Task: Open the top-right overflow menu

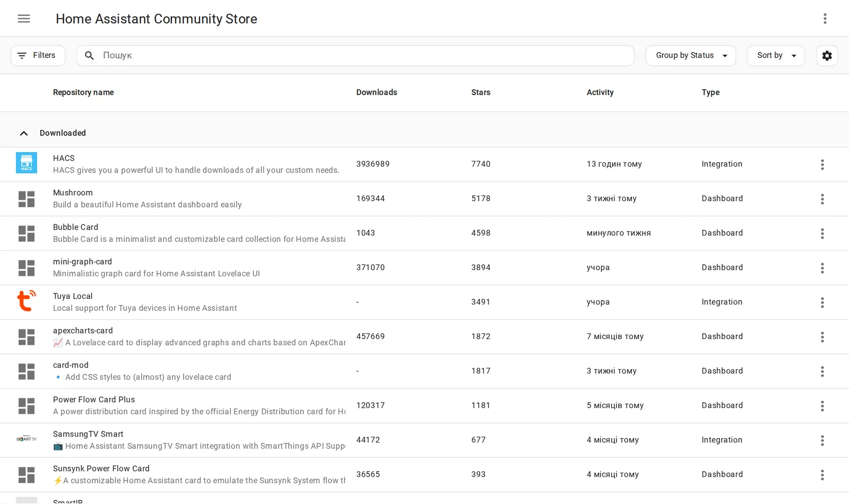Action: click(x=825, y=19)
